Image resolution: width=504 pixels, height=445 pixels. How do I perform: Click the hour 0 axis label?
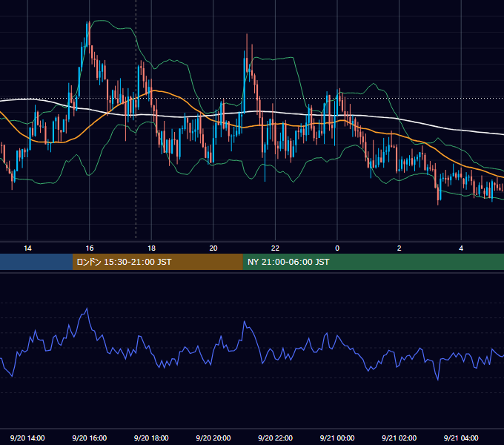[337, 248]
